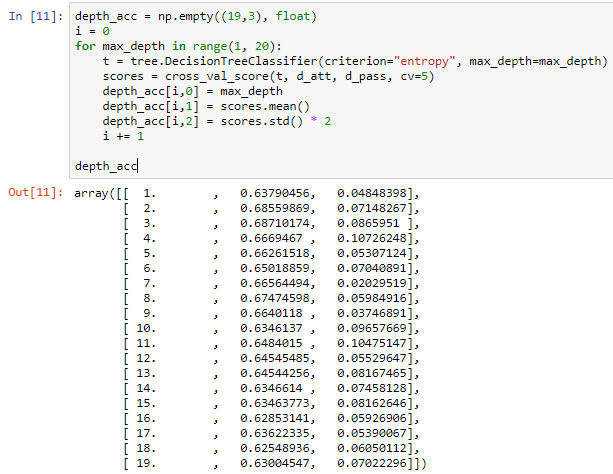The image size is (613, 474).
Task: Click the depth value '17.' in output
Action: click(146, 433)
